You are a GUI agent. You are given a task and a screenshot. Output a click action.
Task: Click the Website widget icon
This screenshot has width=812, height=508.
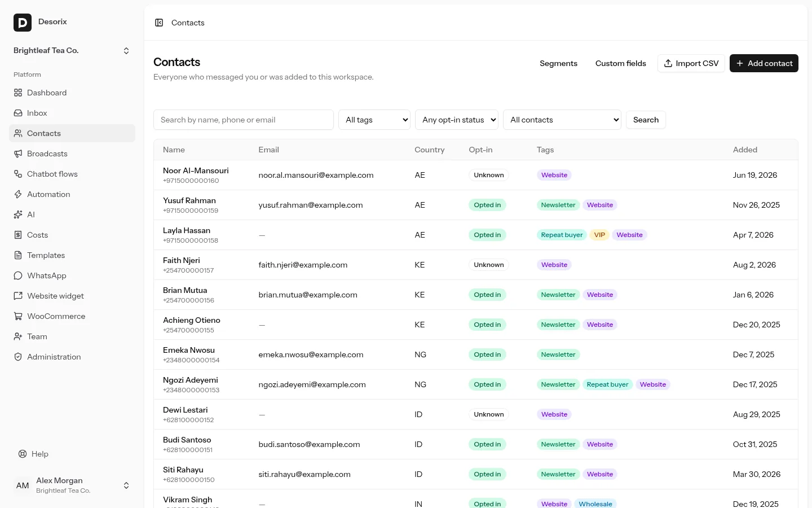click(18, 296)
